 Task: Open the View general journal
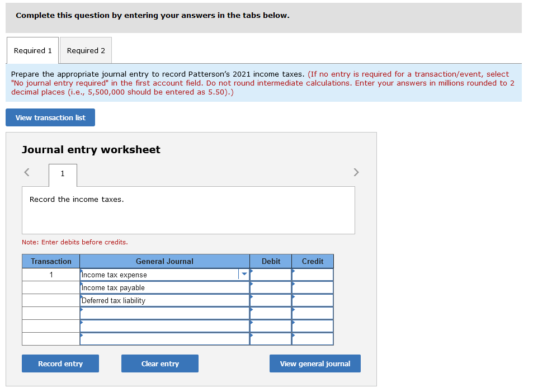point(314,363)
